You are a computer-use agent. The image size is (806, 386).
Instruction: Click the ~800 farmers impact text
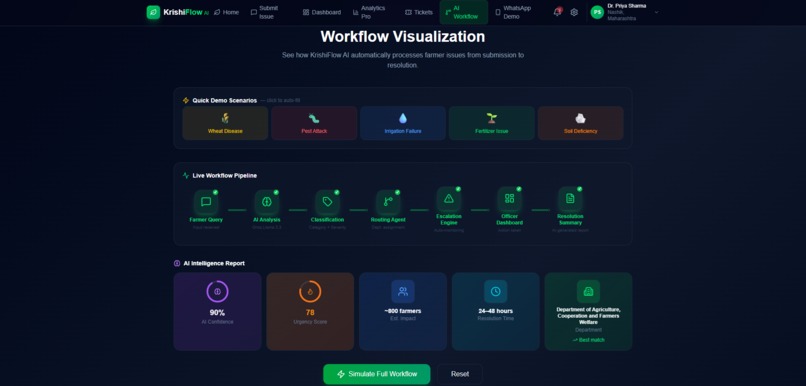403,311
